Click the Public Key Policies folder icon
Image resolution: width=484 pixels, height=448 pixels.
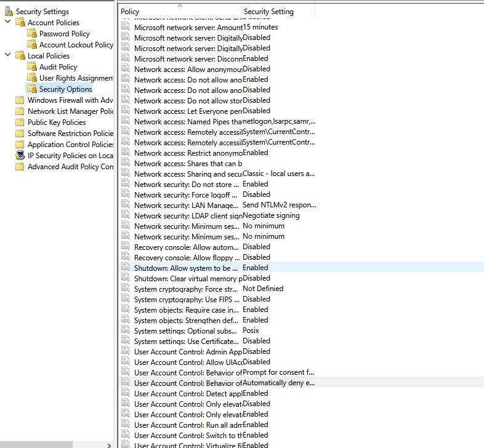tap(20, 122)
